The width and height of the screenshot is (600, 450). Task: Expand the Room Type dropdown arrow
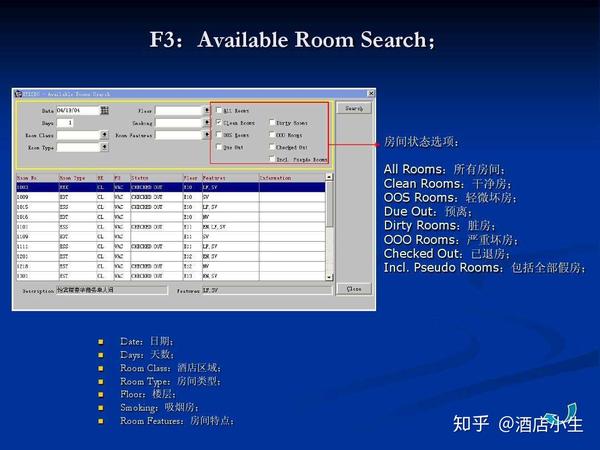click(104, 147)
